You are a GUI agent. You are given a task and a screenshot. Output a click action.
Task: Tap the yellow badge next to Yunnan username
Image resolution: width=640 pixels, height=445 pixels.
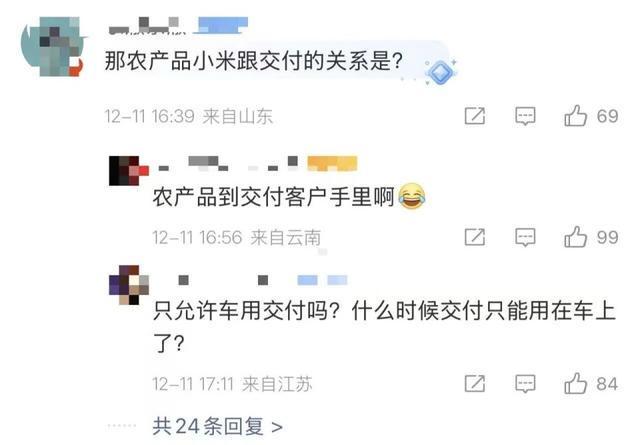click(332, 163)
